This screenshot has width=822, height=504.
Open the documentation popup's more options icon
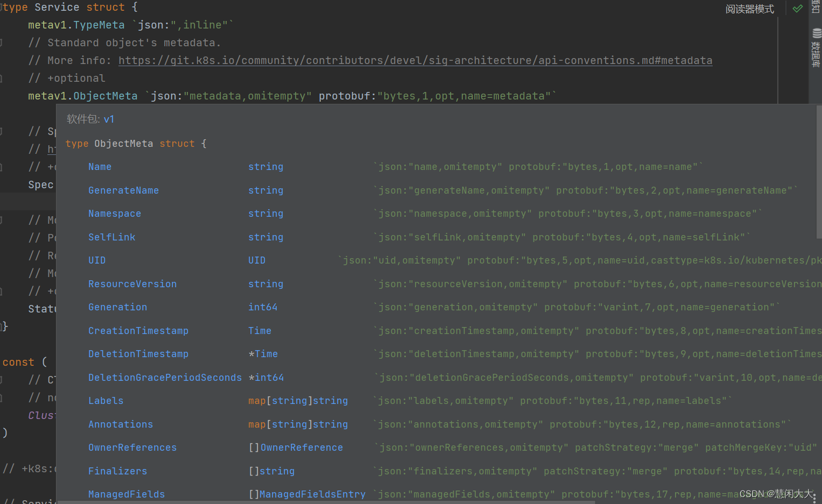pos(814,498)
